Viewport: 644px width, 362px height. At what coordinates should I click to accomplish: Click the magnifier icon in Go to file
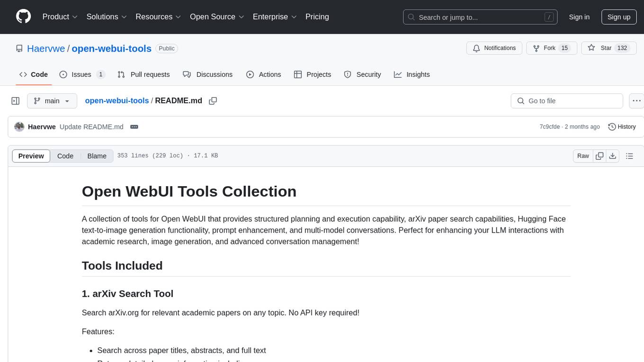[x=521, y=101]
